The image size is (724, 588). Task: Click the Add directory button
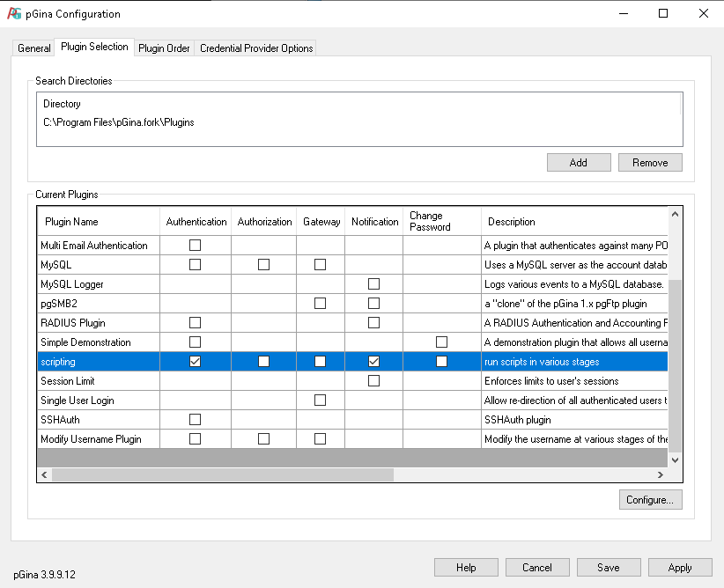point(579,163)
